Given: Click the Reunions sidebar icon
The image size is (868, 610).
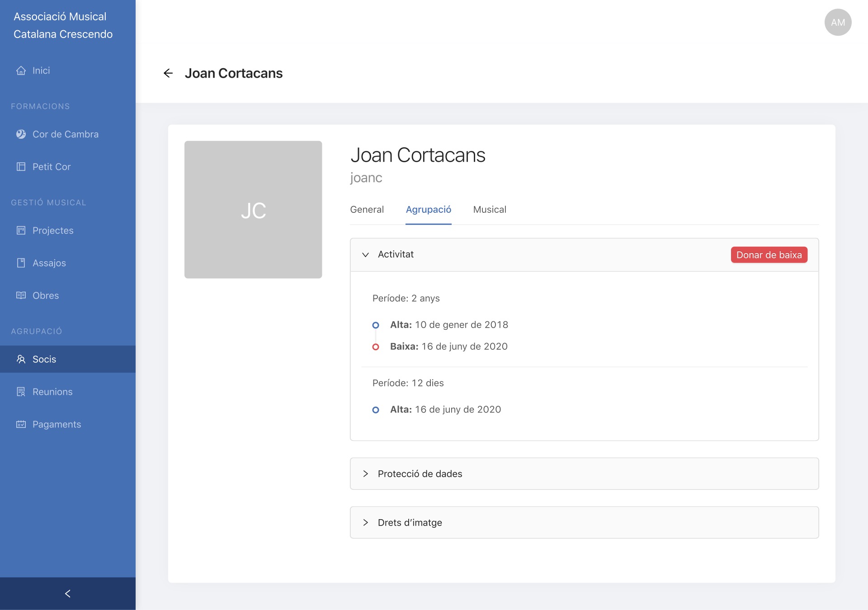Looking at the screenshot, I should (21, 392).
